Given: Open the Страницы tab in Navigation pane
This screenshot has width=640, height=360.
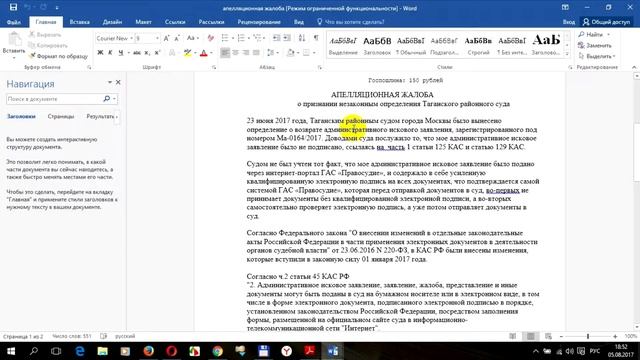Looking at the screenshot, I should click(x=61, y=116).
